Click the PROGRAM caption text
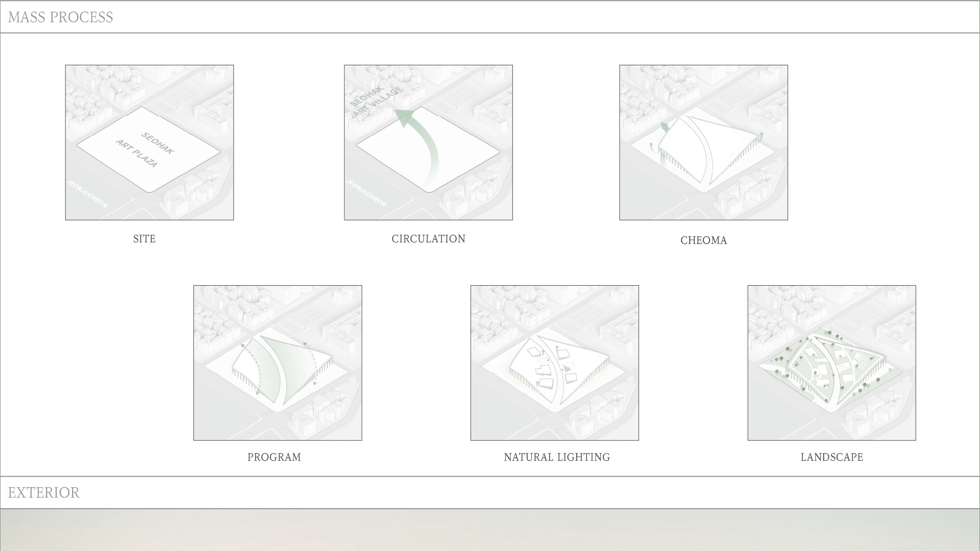980x551 pixels. (274, 457)
